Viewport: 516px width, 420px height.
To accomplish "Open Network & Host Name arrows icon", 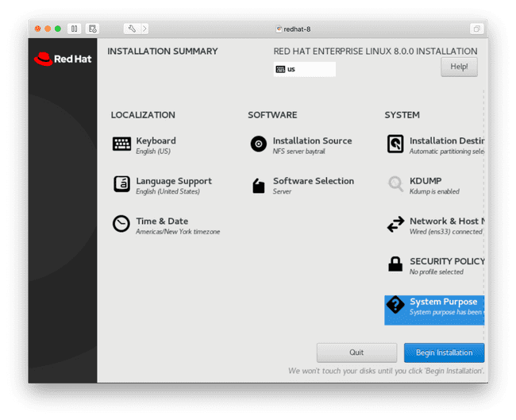I will [395, 224].
